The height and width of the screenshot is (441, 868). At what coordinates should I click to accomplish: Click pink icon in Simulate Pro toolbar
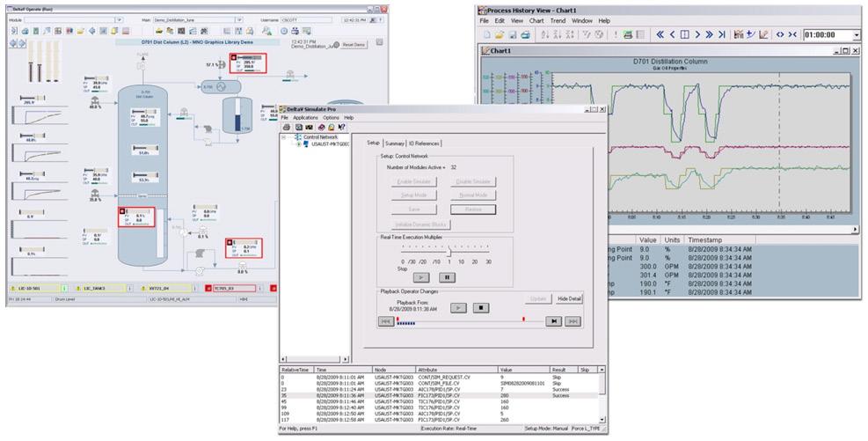point(322,127)
